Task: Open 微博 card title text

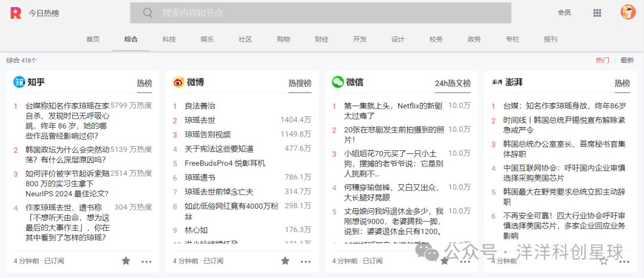Action: (196, 82)
